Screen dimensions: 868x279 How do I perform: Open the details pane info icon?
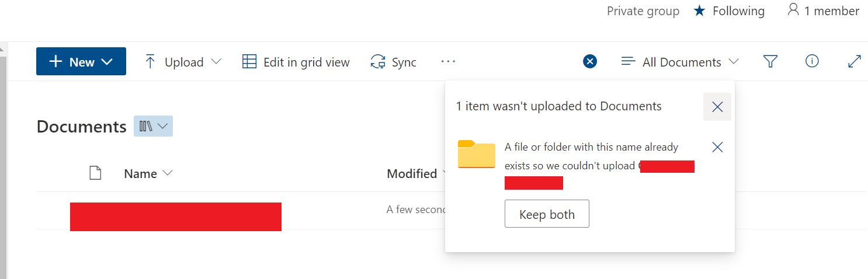[x=812, y=61]
